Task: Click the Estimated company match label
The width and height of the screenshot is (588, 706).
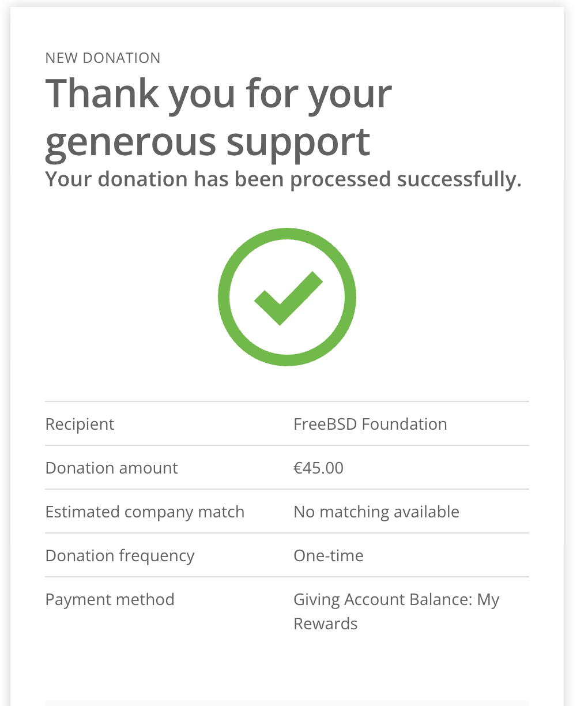Action: point(145,512)
